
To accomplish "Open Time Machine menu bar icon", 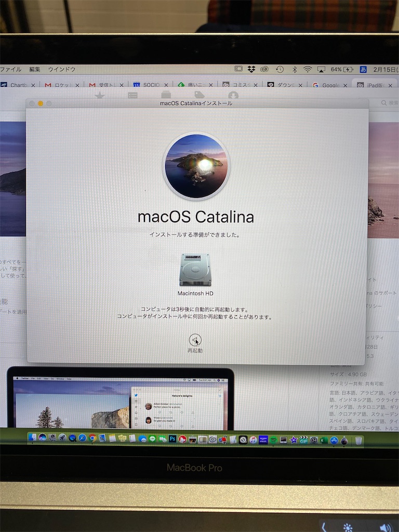I will point(280,69).
